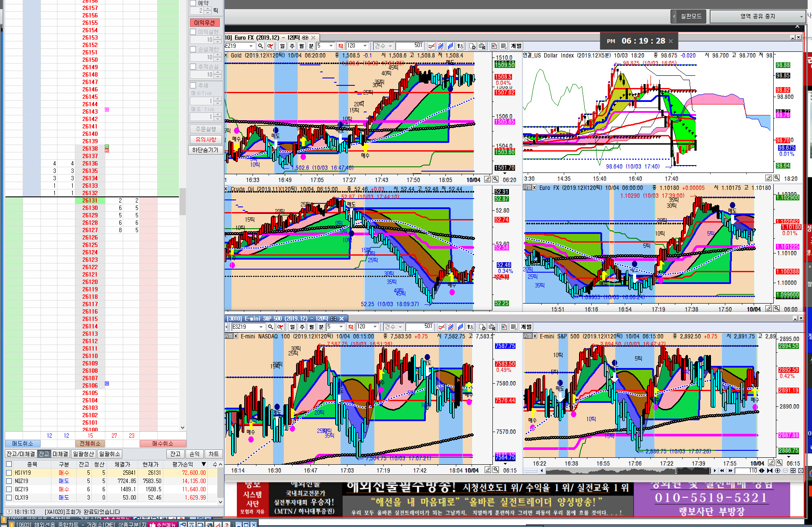Click the 매도취소 button
This screenshot has width=812, height=527.
tap(23, 443)
